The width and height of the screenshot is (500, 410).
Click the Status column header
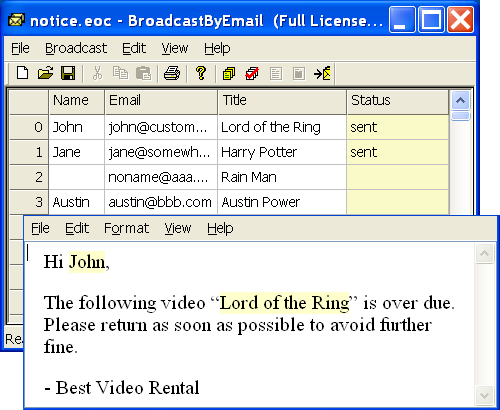(x=398, y=101)
